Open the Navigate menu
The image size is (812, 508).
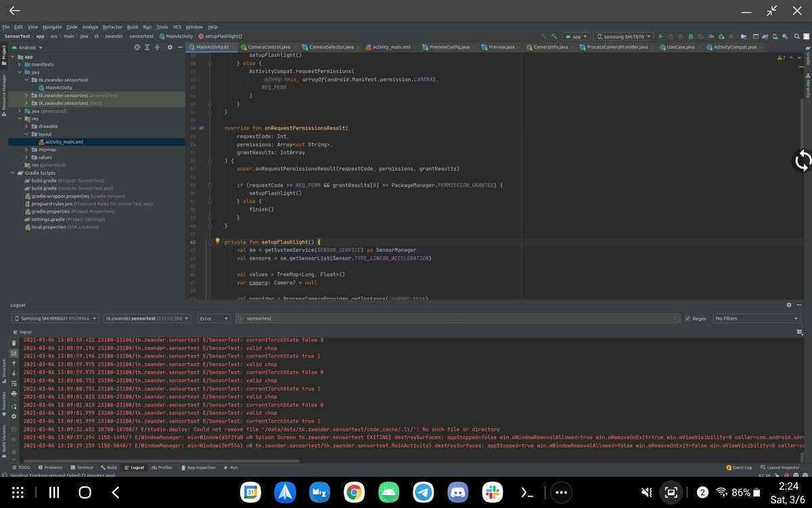click(x=52, y=26)
